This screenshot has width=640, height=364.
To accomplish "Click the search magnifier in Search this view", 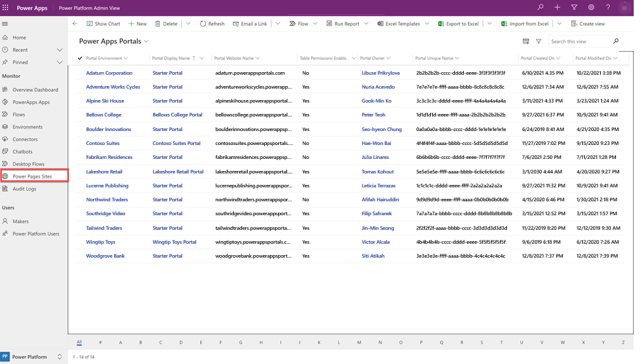I will [x=616, y=41].
